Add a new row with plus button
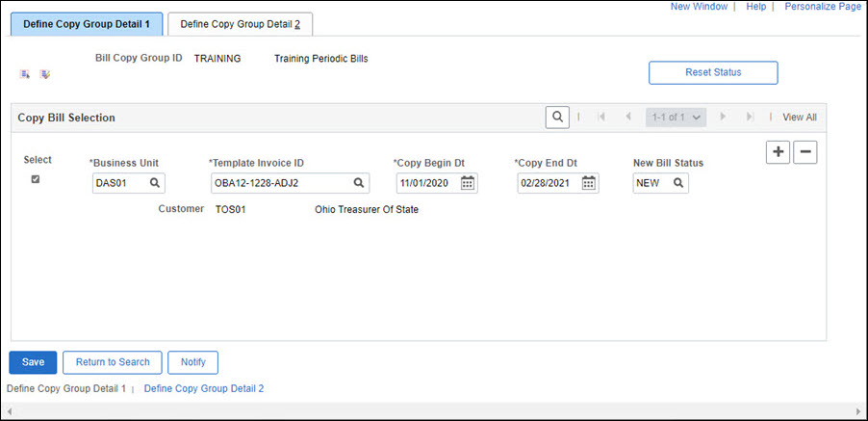 [x=778, y=152]
